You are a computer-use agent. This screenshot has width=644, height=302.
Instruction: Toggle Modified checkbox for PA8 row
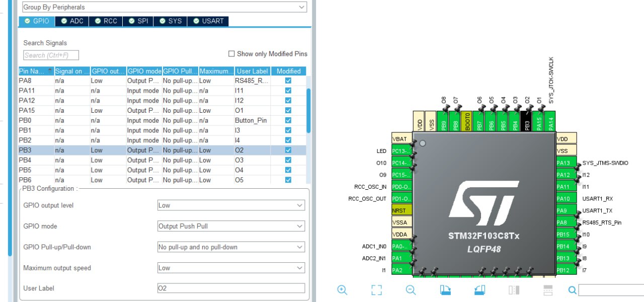click(x=288, y=81)
